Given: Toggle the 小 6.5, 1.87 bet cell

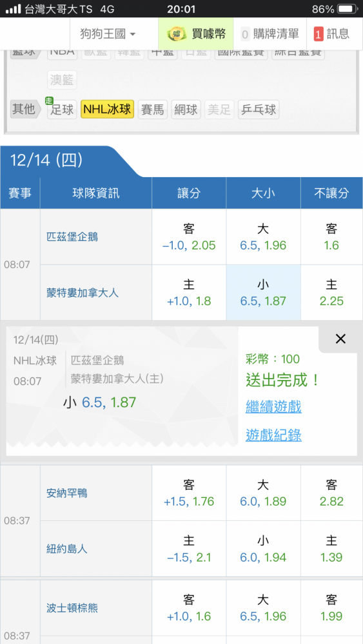Looking at the screenshot, I should [x=263, y=292].
